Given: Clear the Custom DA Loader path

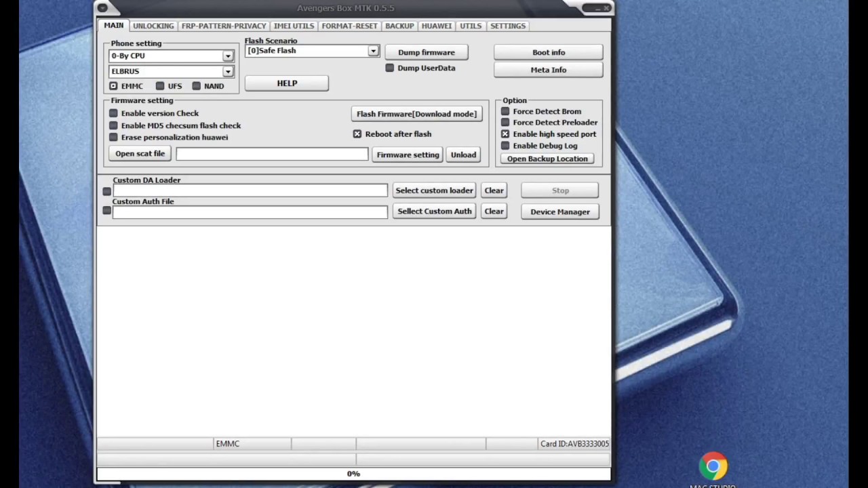Looking at the screenshot, I should pos(494,190).
